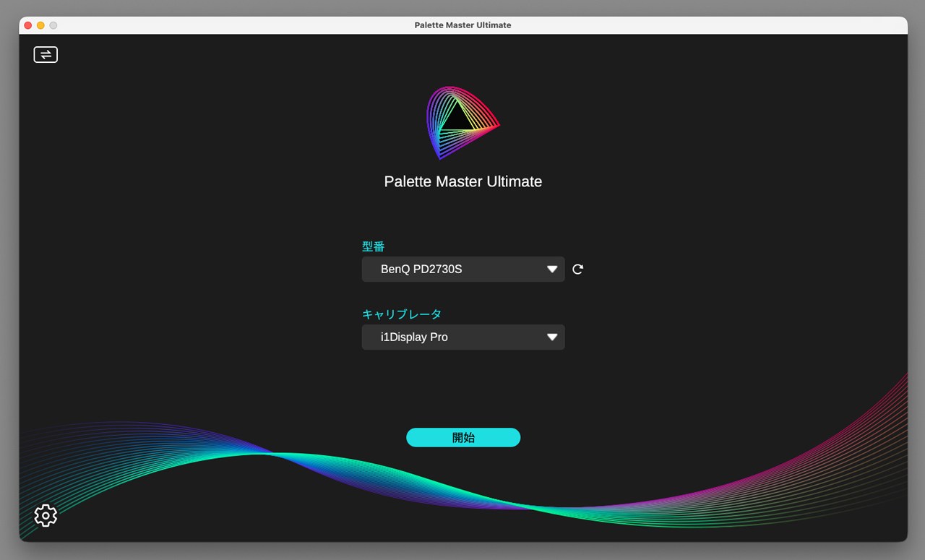925x560 pixels.
Task: Refresh the monitor model list
Action: click(577, 270)
